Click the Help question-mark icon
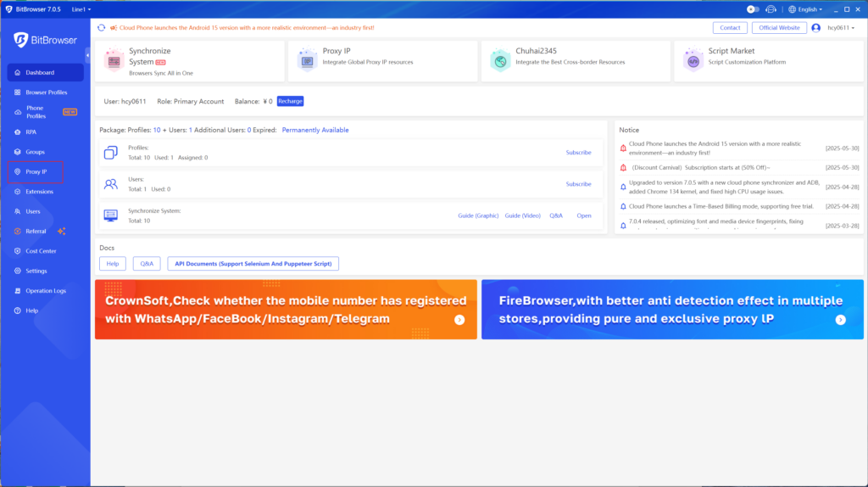The height and width of the screenshot is (487, 868). click(17, 311)
